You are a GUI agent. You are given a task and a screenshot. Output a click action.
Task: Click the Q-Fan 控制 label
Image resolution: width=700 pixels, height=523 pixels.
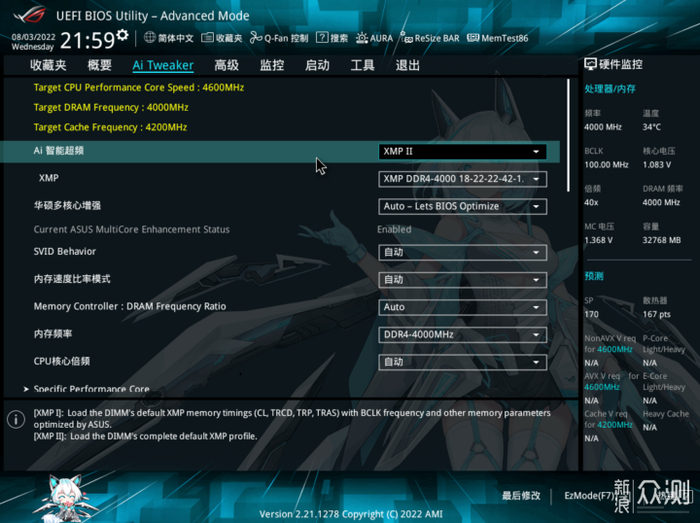coord(286,38)
